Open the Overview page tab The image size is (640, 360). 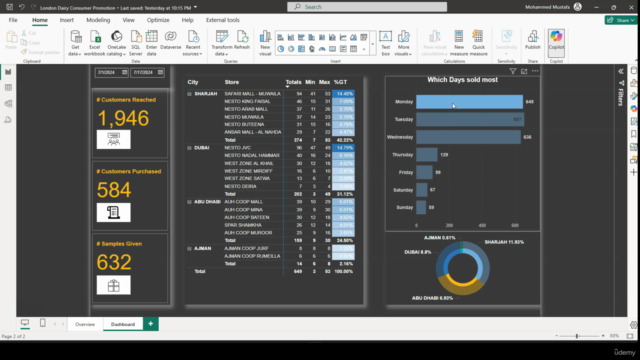click(x=85, y=324)
